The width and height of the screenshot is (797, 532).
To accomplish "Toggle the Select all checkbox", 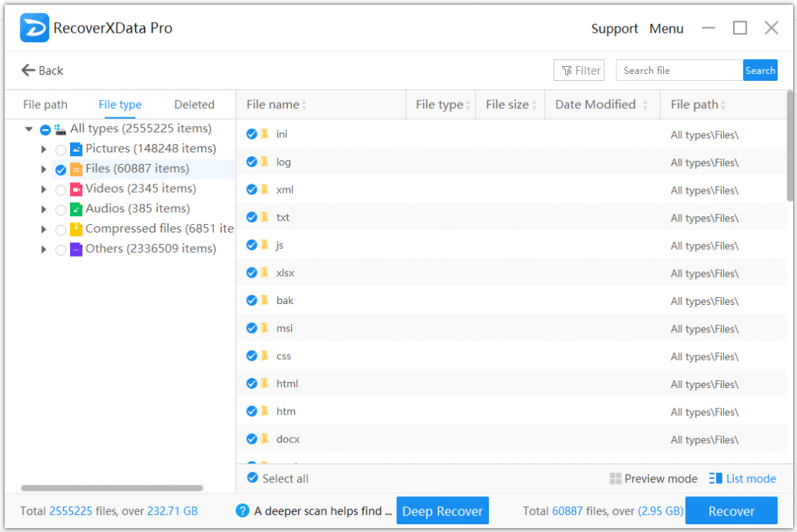I will 252,478.
